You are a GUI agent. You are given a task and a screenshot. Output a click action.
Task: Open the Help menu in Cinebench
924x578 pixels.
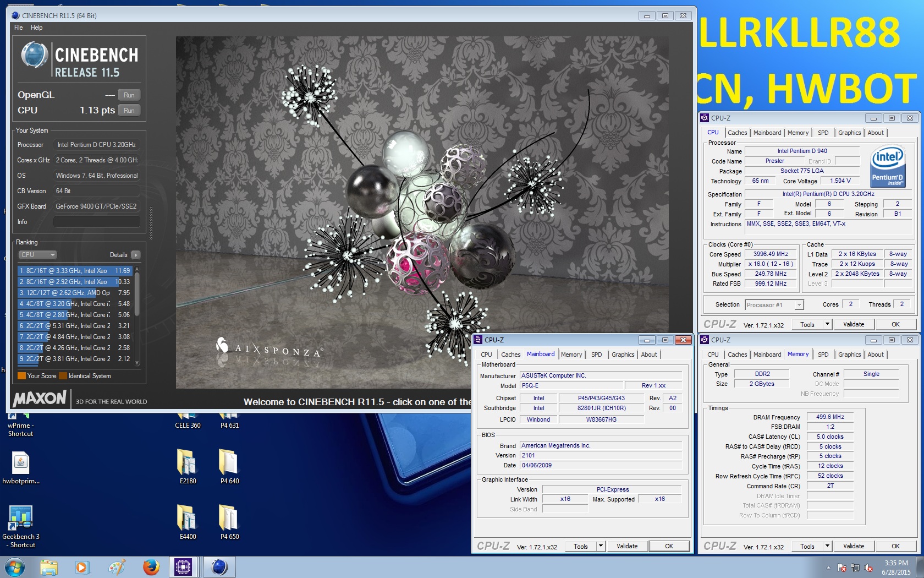click(x=36, y=28)
